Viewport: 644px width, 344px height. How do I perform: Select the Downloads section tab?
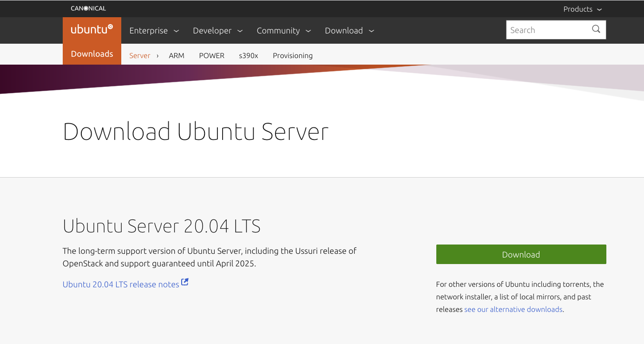click(92, 54)
